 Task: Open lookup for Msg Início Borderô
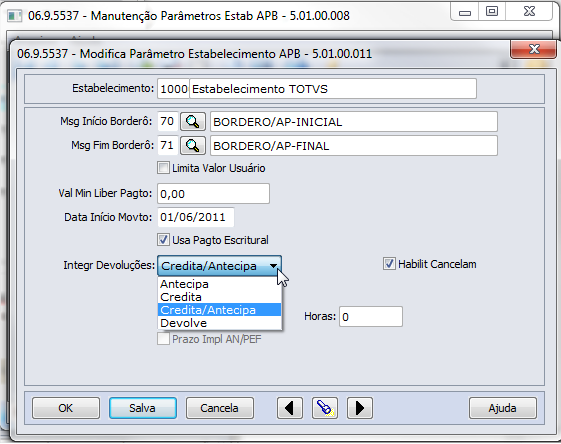pyautogui.click(x=192, y=122)
